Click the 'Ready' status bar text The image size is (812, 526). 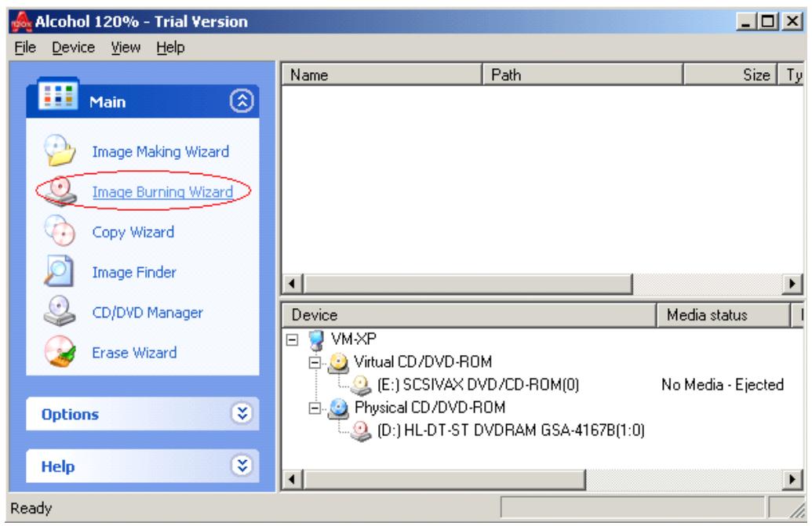[x=31, y=509]
